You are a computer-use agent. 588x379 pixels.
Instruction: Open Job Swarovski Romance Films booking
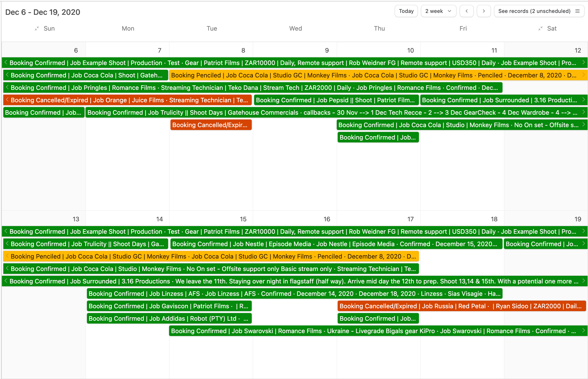tap(378, 331)
